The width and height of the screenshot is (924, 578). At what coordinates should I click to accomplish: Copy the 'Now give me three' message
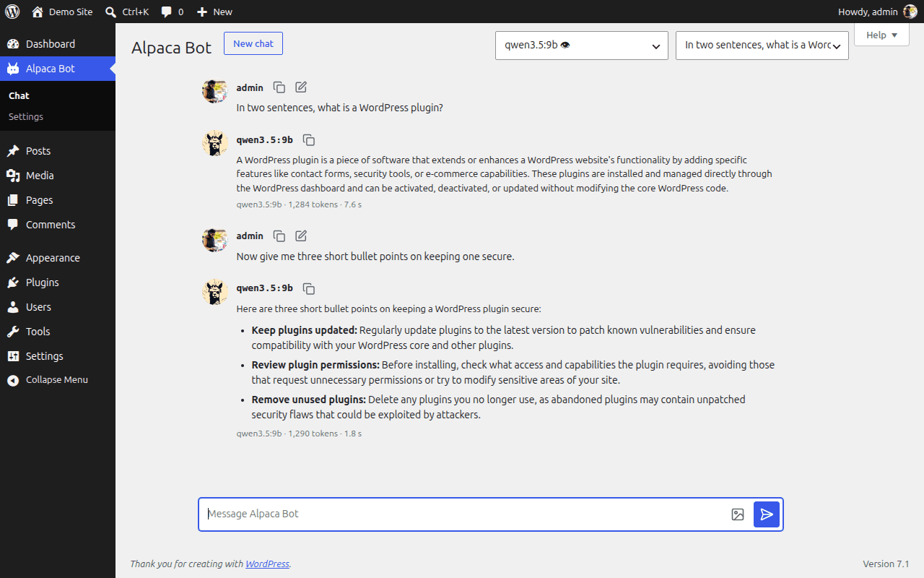point(279,236)
